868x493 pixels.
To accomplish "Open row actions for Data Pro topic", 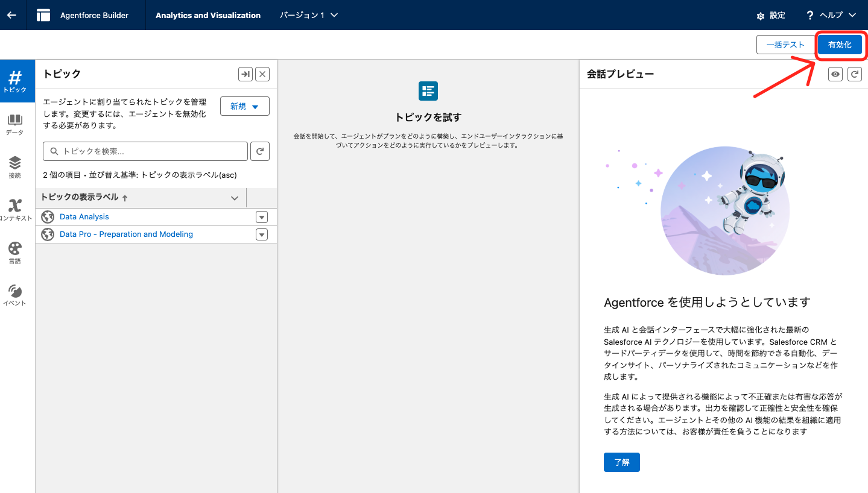I will 262,234.
